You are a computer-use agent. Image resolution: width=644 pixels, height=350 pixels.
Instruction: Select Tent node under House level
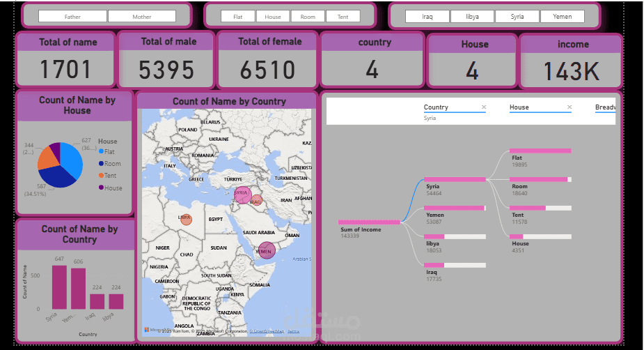click(540, 208)
